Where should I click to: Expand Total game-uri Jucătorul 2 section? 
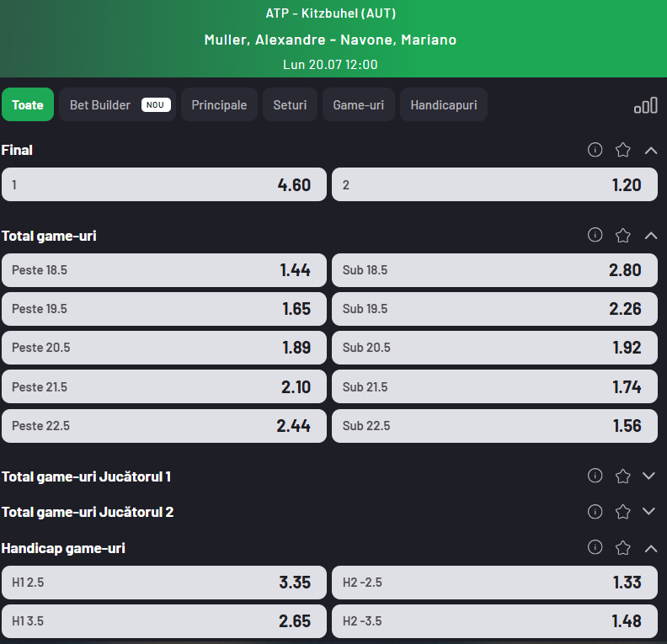(648, 511)
